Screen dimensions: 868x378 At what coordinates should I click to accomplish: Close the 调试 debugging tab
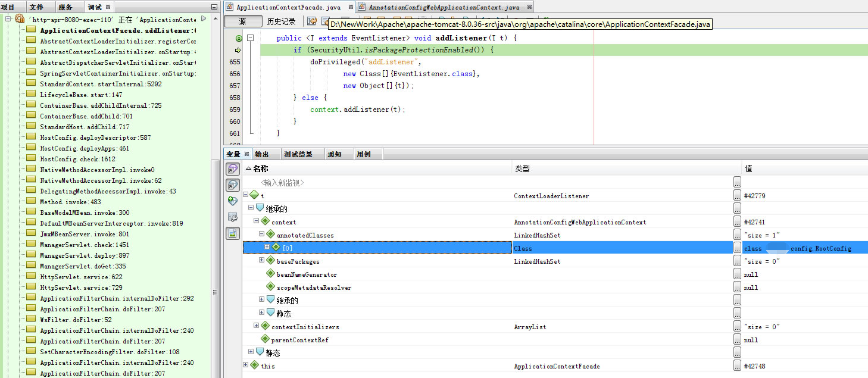108,7
